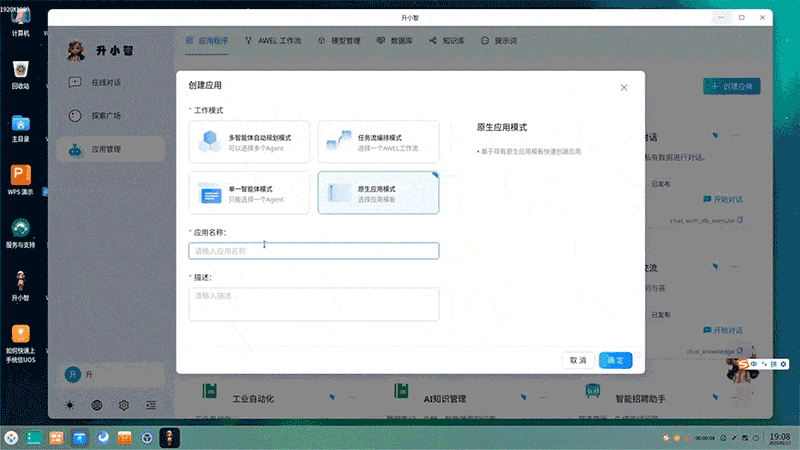Choose the 任务流编排模式 work mode card
This screenshot has height=450, width=800.
click(x=378, y=141)
